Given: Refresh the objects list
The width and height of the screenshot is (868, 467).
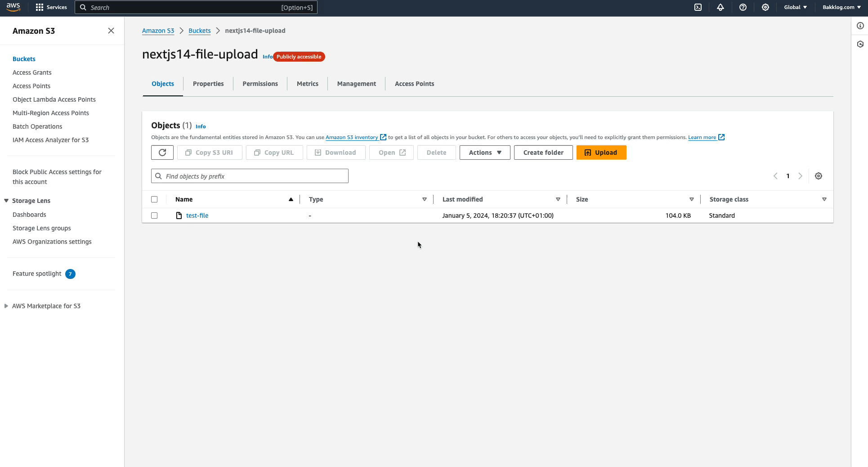Looking at the screenshot, I should coord(162,153).
